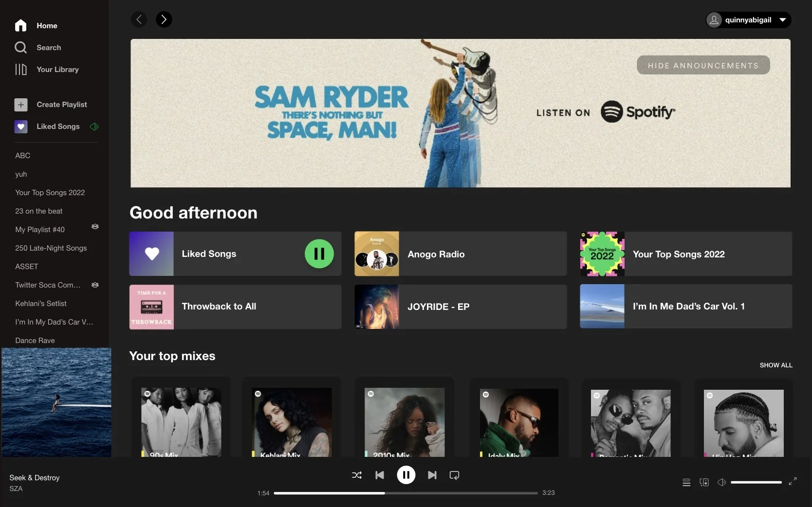Open I'm In My Dad's Car V… playlist
The height and width of the screenshot is (507, 812).
pos(54,322)
